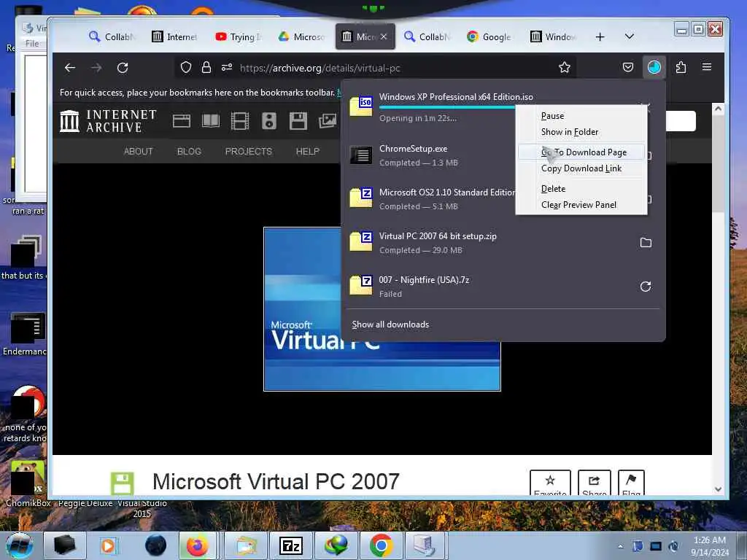Open the Internet Archive video film icon
This screenshot has height=560, width=747.
click(x=239, y=121)
